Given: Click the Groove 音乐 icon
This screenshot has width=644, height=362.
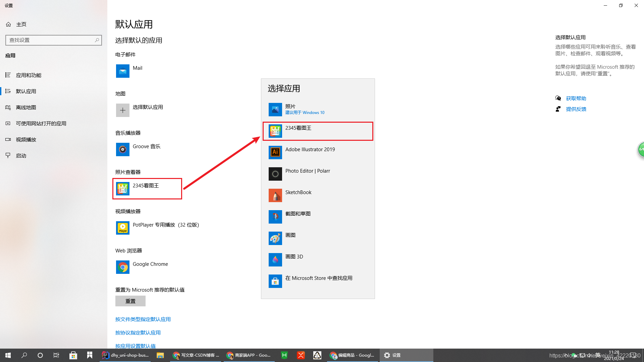Looking at the screenshot, I should click(x=123, y=149).
